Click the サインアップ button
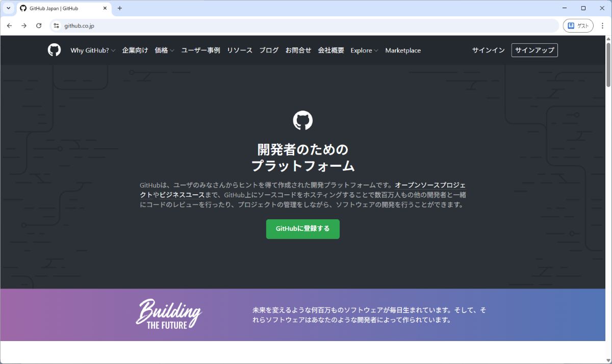 click(x=534, y=50)
